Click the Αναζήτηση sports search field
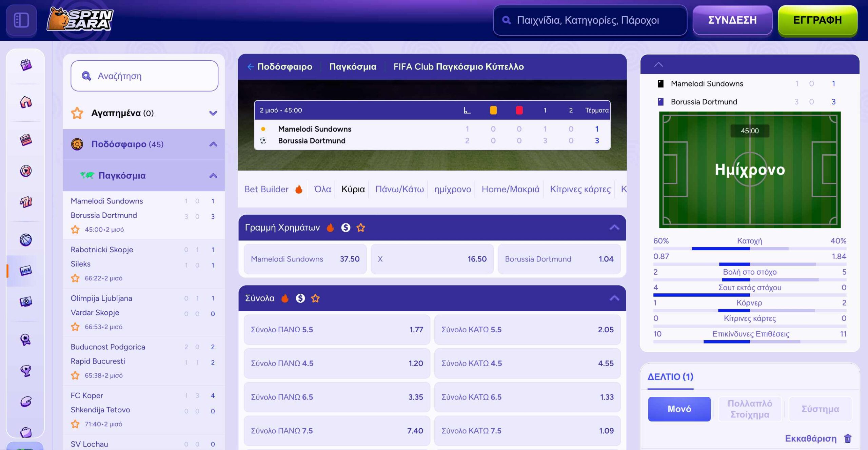The width and height of the screenshot is (868, 450). click(x=144, y=76)
